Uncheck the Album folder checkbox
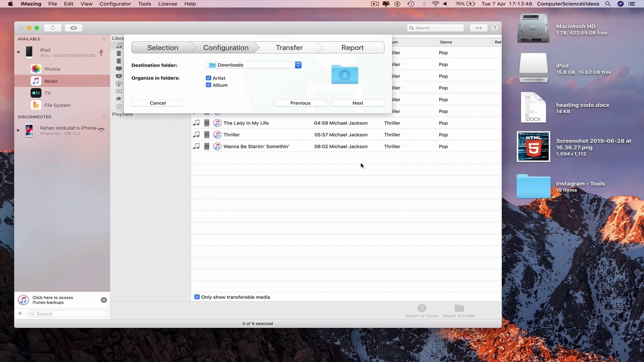This screenshot has width=644, height=362. click(x=208, y=85)
